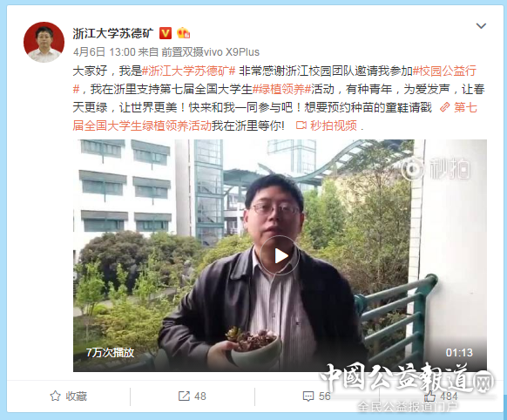Click the 前置双摄vivo X9Plus source link

pyautogui.click(x=210, y=52)
